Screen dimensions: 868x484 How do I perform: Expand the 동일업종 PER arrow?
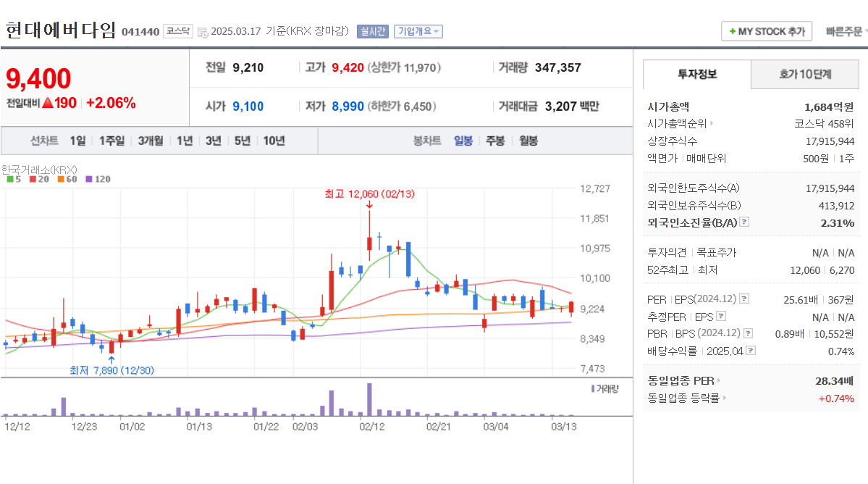coord(719,380)
